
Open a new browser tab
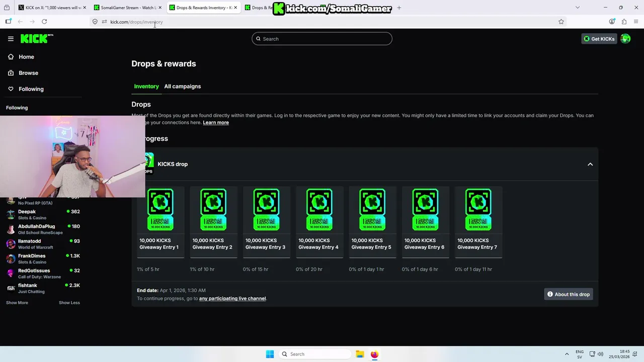pos(399,8)
